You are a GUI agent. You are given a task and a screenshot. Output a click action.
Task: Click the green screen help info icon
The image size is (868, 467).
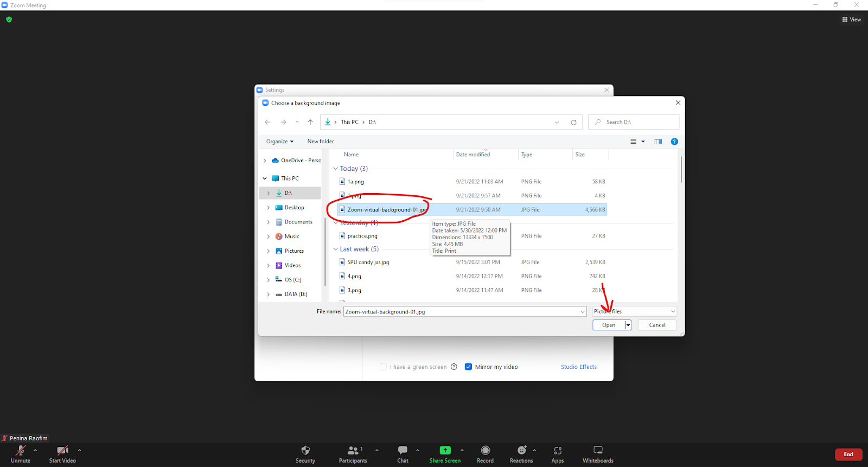tap(454, 367)
